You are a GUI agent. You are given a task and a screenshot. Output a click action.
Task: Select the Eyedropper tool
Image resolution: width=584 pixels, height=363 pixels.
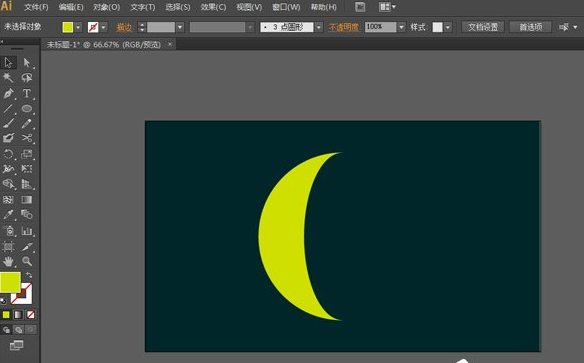[8, 214]
